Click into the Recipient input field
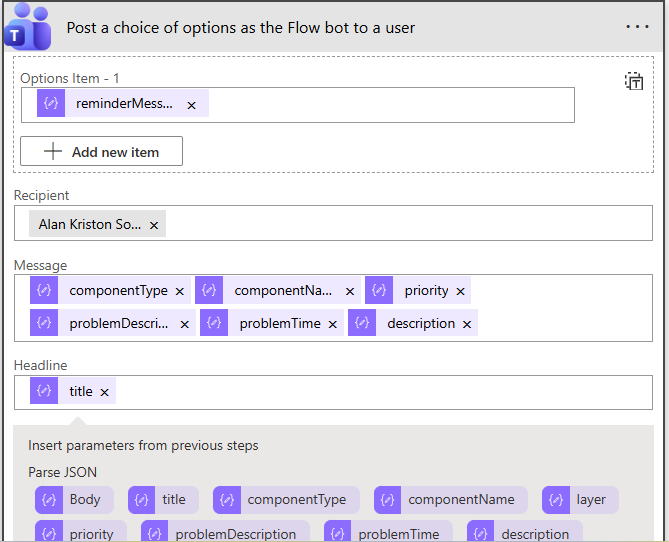 (400, 224)
